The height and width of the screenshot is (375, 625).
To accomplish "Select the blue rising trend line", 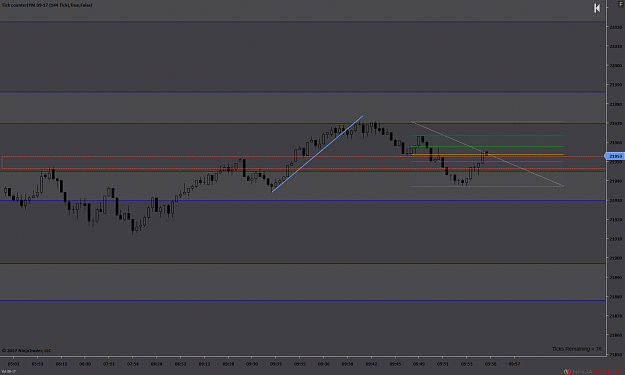I will tap(317, 154).
